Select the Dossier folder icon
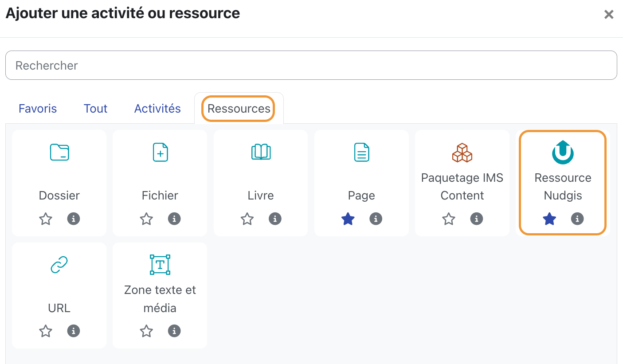623x364 pixels. [59, 152]
